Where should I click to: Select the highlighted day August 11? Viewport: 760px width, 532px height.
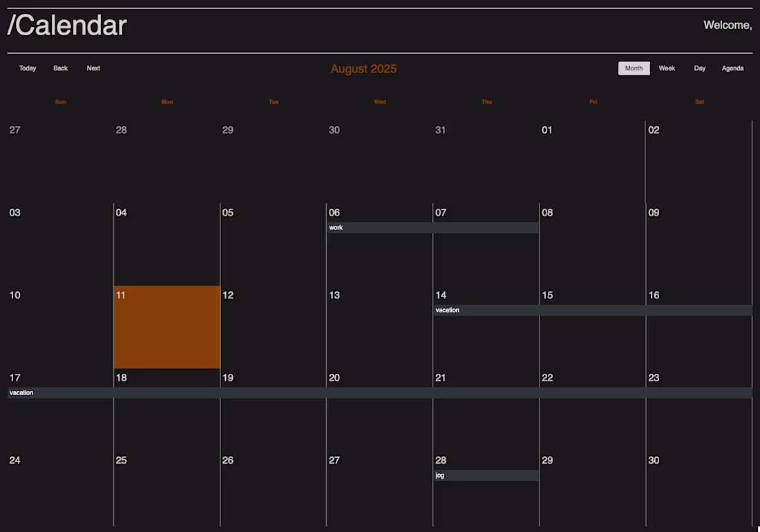(167, 327)
